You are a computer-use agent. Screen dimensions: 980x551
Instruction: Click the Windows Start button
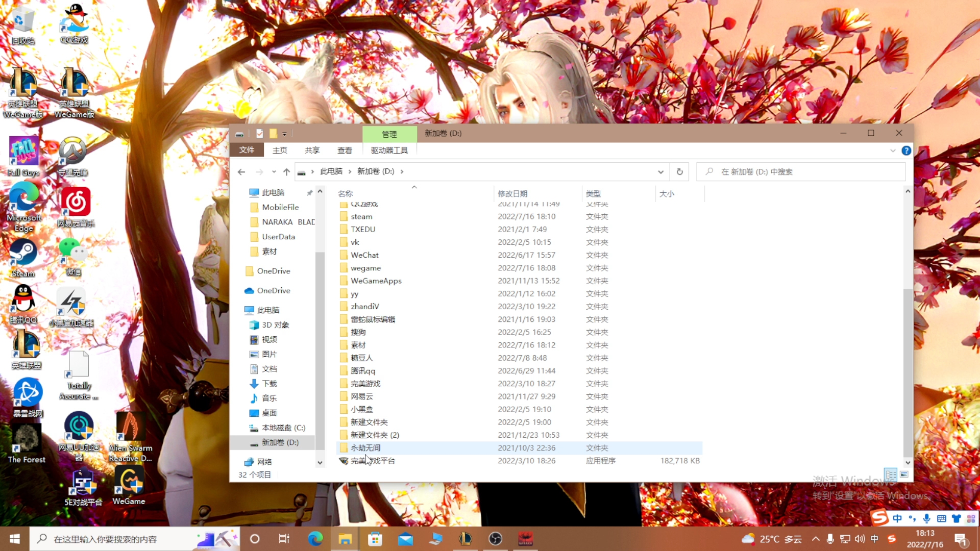pos(14,539)
